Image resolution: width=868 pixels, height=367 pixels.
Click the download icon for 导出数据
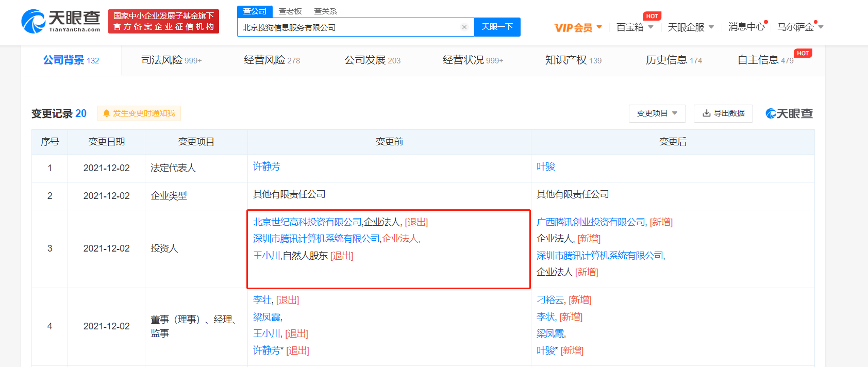pos(706,113)
